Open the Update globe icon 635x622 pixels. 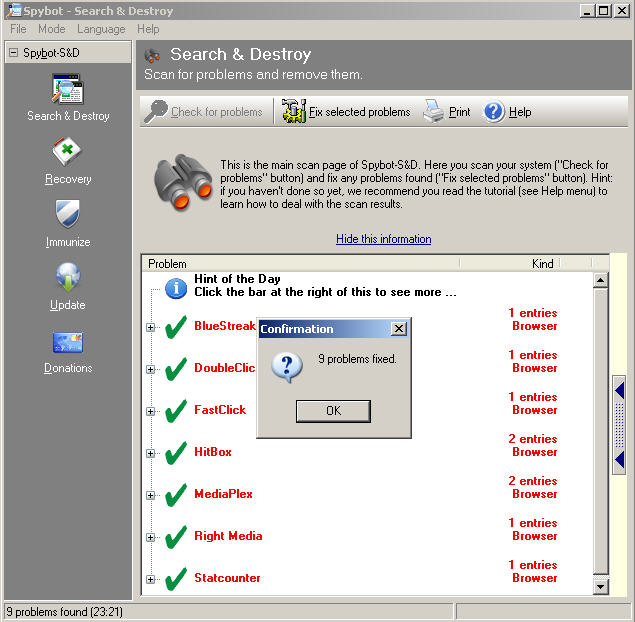coord(68,277)
